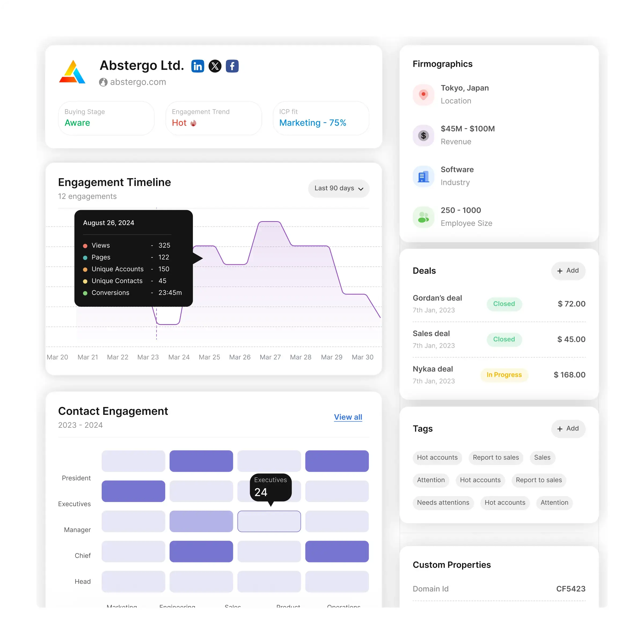Select the Needs attentions tag
The height and width of the screenshot is (644, 644).
click(x=443, y=503)
